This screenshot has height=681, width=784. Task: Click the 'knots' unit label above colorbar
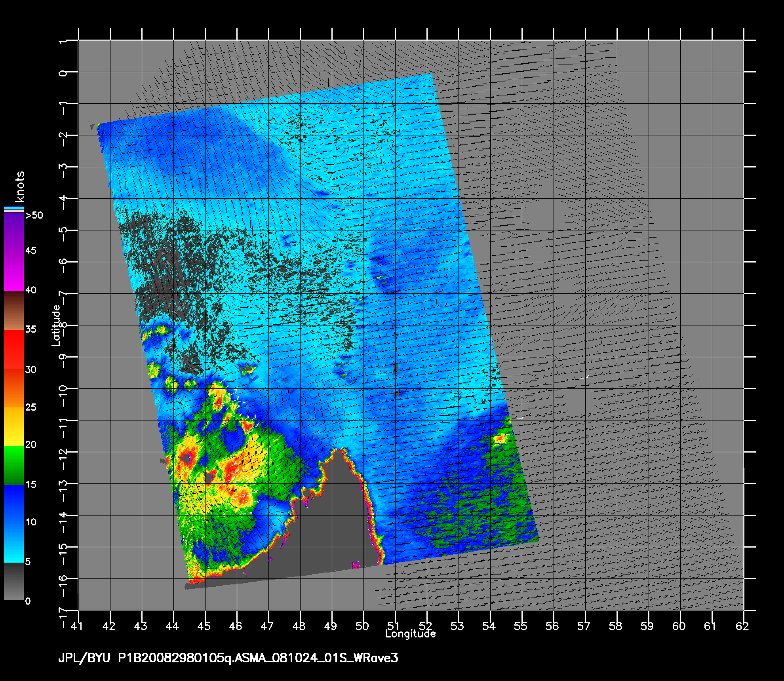pyautogui.click(x=20, y=186)
